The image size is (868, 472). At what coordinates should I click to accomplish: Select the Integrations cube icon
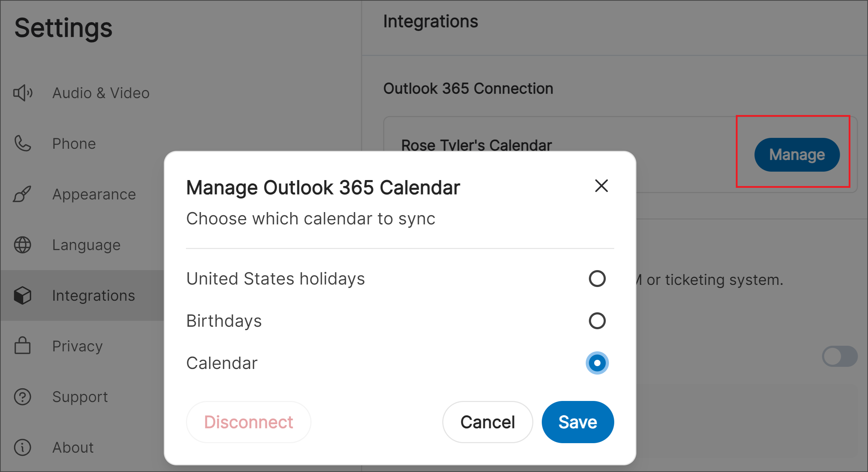22,295
